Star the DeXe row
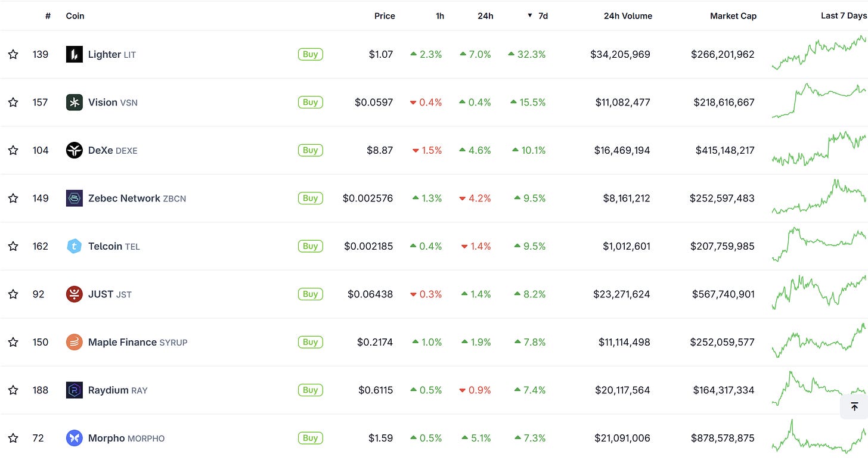 tap(13, 150)
